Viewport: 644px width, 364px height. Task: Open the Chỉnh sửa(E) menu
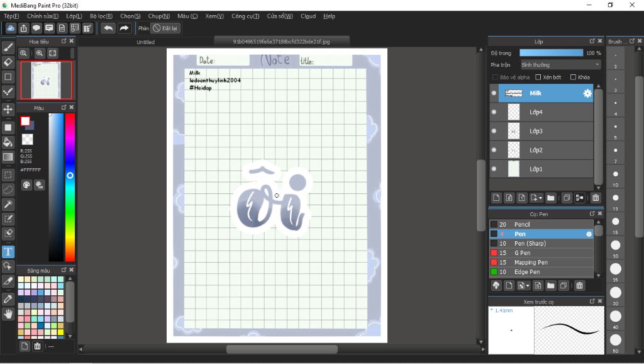(x=43, y=16)
